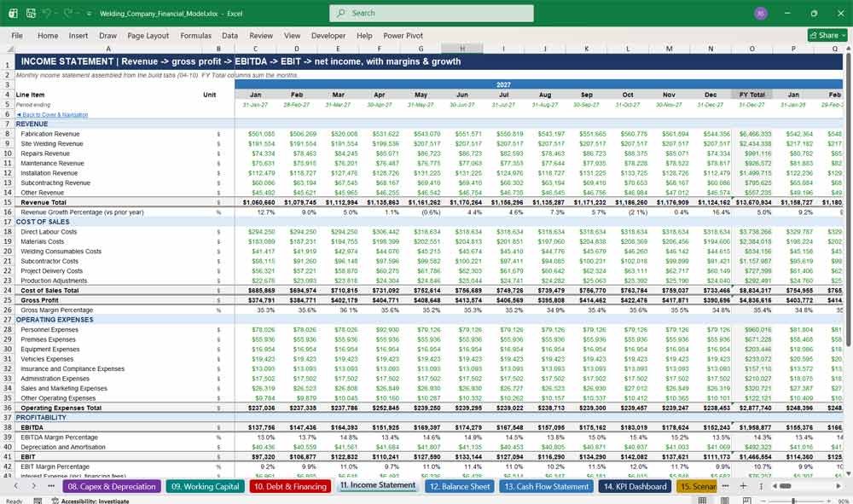853x504 pixels.
Task: Switch to 13. Cash Flow Statement sheet
Action: [x=546, y=487]
